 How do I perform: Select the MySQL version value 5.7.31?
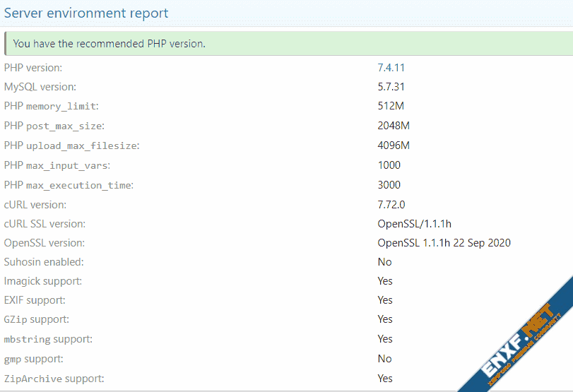391,87
